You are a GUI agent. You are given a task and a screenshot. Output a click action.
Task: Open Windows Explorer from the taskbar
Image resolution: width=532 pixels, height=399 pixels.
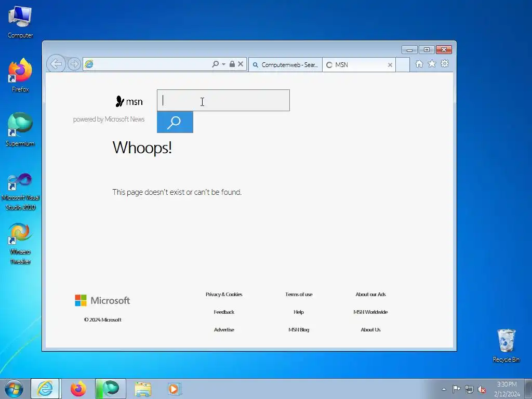tap(143, 389)
